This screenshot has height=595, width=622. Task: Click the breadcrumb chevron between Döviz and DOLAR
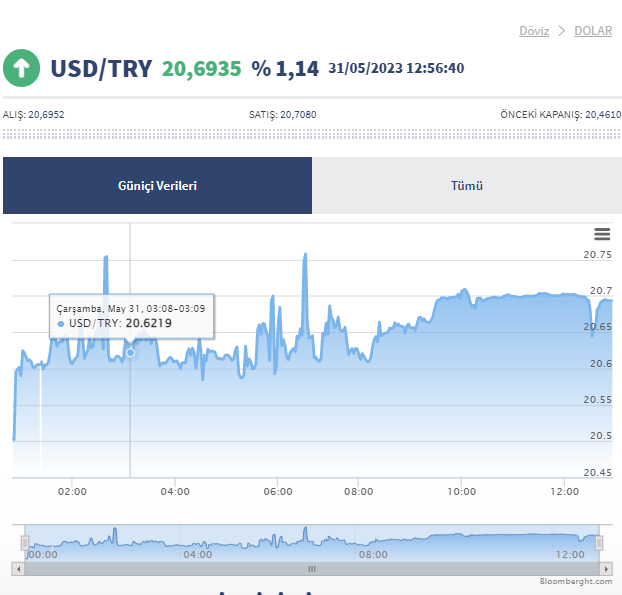pos(561,31)
